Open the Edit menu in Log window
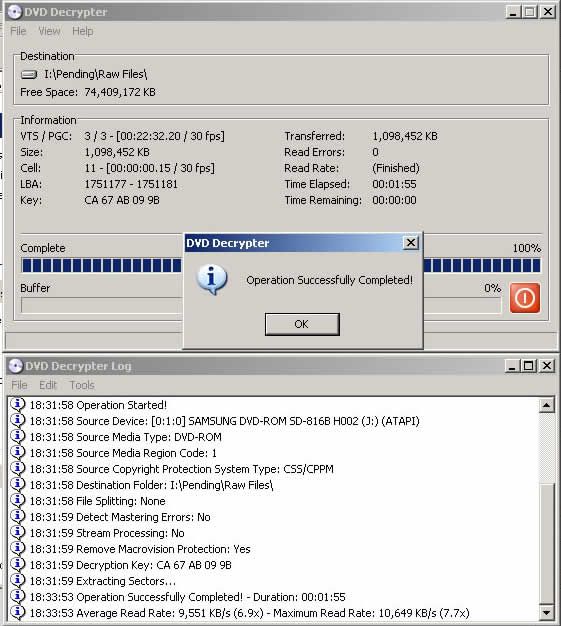The height and width of the screenshot is (626, 561). pos(48,385)
